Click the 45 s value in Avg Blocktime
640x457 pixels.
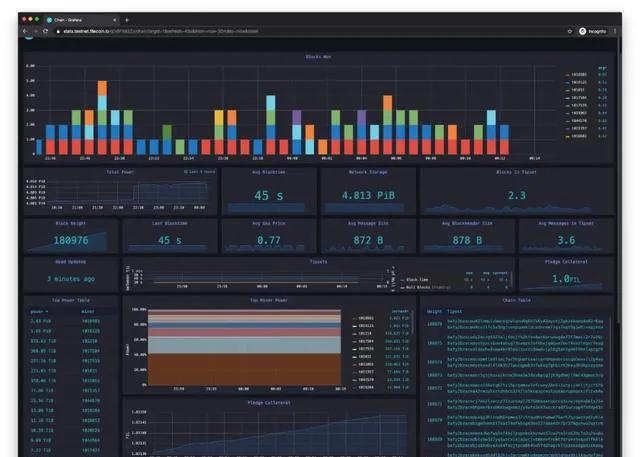pos(269,195)
